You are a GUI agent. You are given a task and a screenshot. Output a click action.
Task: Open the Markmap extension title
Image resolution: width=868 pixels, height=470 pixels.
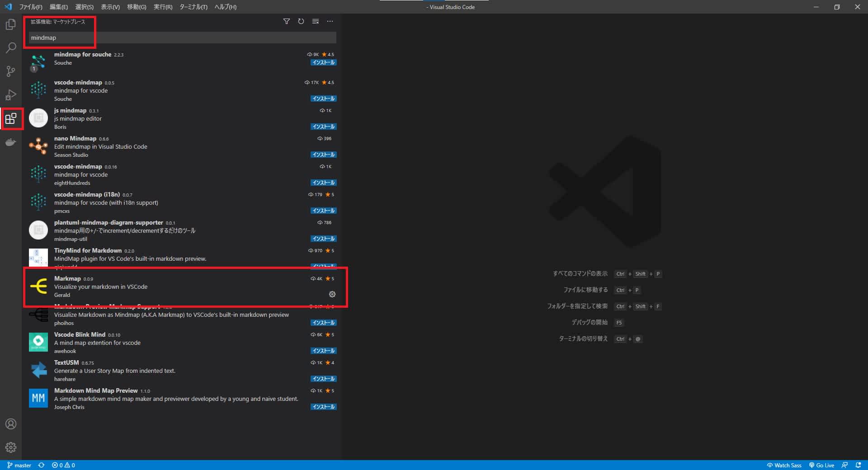pyautogui.click(x=67, y=278)
